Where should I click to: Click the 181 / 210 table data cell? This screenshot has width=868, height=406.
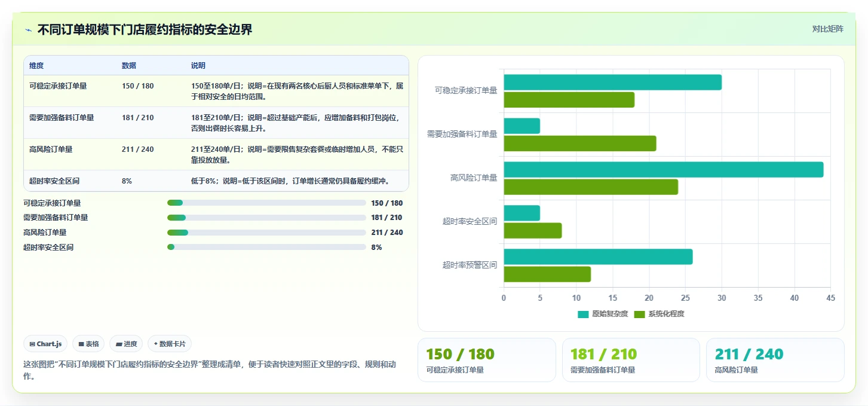pos(137,118)
